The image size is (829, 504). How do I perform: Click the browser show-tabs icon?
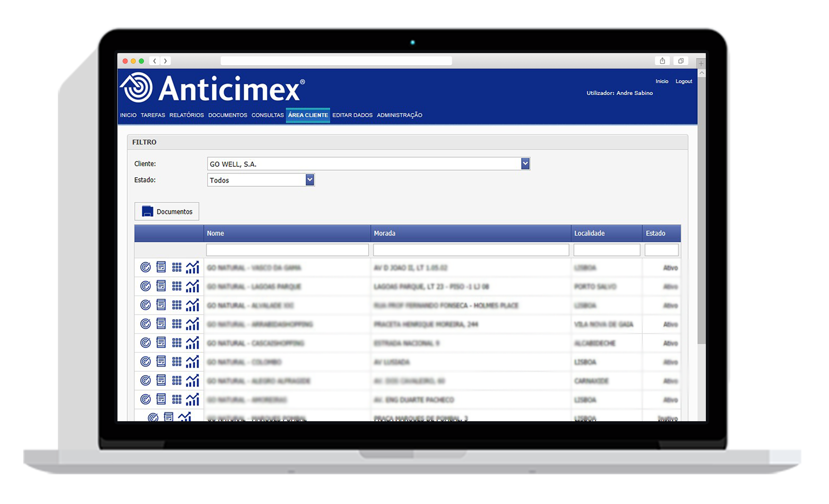point(681,61)
